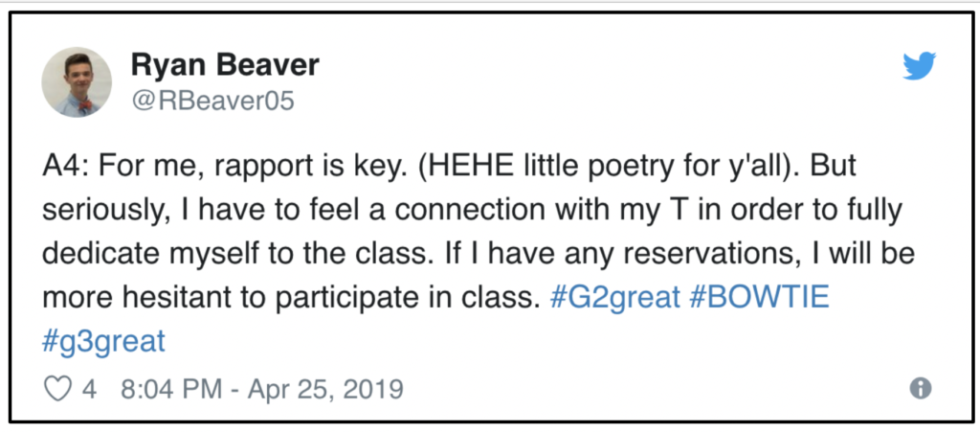The height and width of the screenshot is (432, 980).
Task: Follow the #G2great hashtag link
Action: 615,298
